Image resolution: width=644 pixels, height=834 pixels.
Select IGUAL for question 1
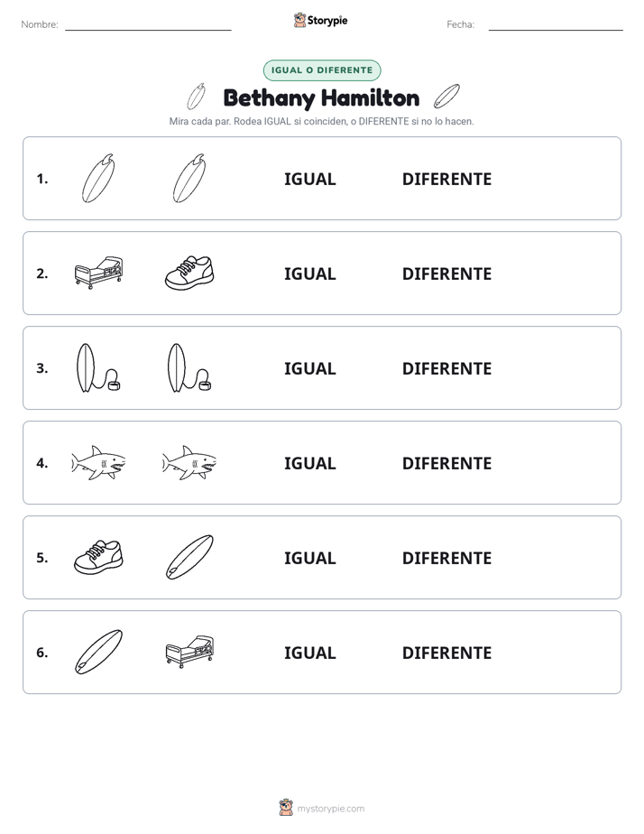(x=309, y=180)
